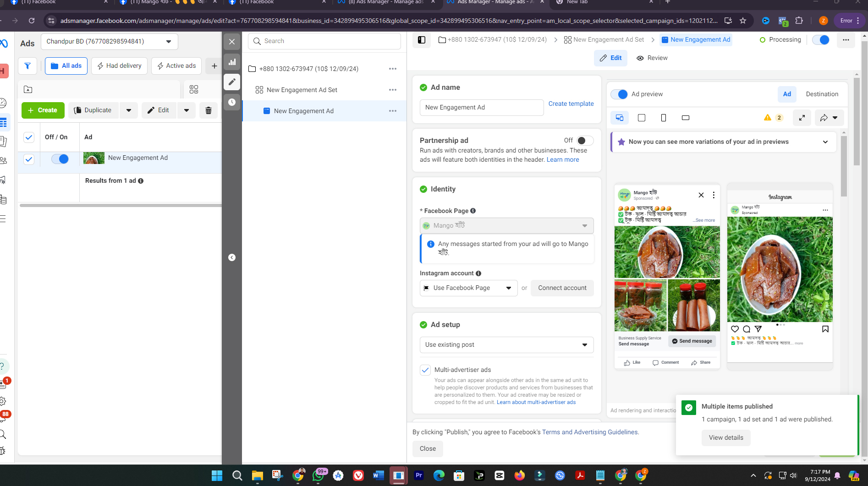This screenshot has height=486, width=868.
Task: Toggle the ad status switch next to Processing
Action: [x=820, y=40]
